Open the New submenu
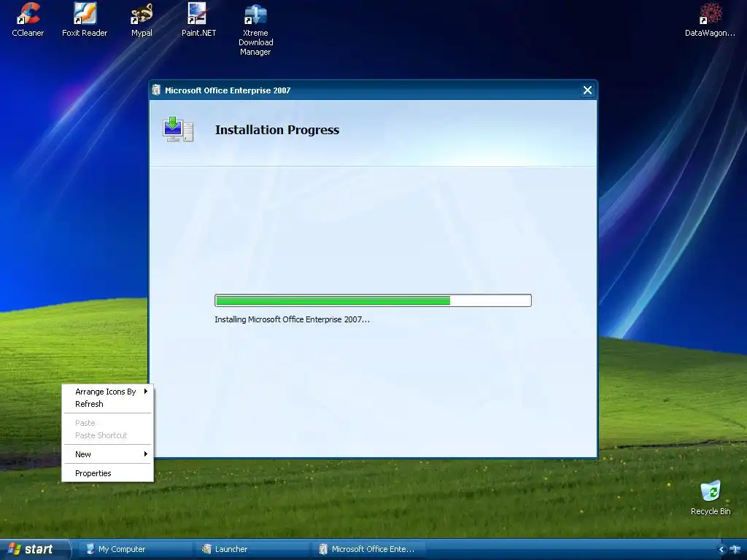 [x=108, y=454]
